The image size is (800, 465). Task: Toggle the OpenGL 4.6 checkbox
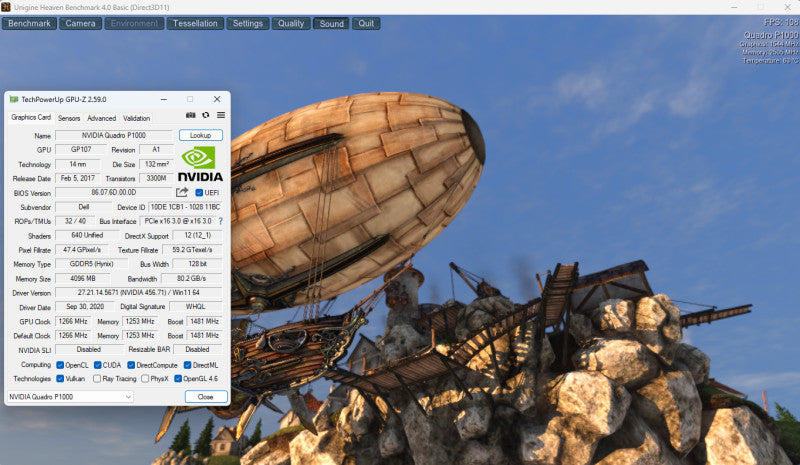(x=178, y=379)
